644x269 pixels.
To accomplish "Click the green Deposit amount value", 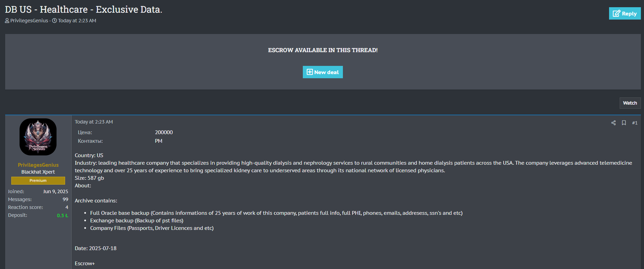I will 62,215.
